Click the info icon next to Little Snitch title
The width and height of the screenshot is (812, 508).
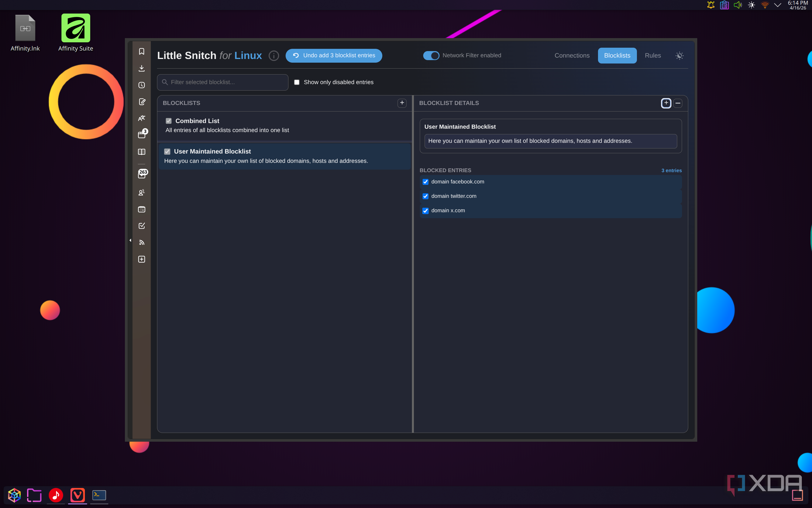click(274, 55)
